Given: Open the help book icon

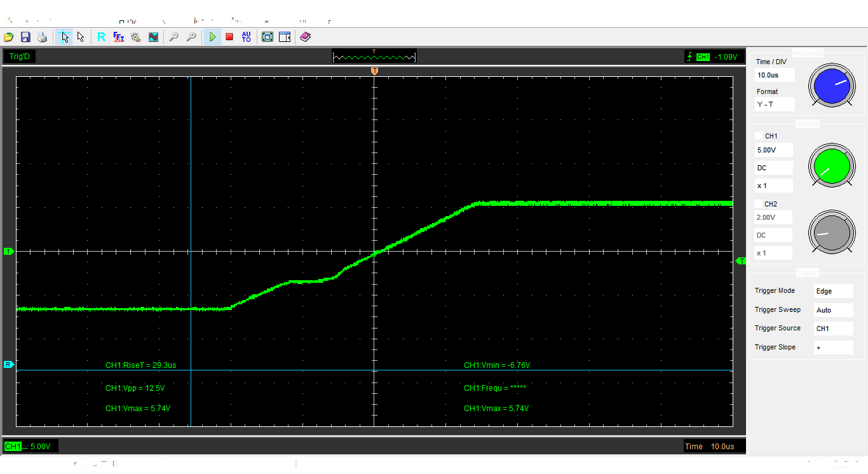Looking at the screenshot, I should point(305,37).
